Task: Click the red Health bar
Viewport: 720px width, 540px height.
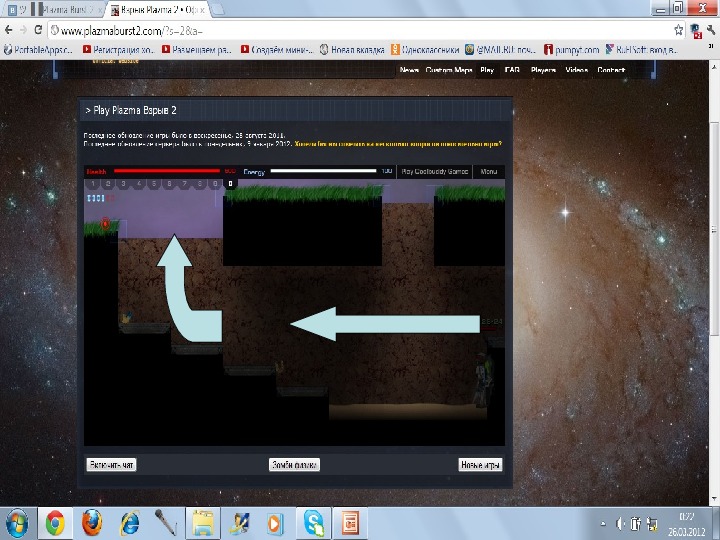Action: coord(167,171)
